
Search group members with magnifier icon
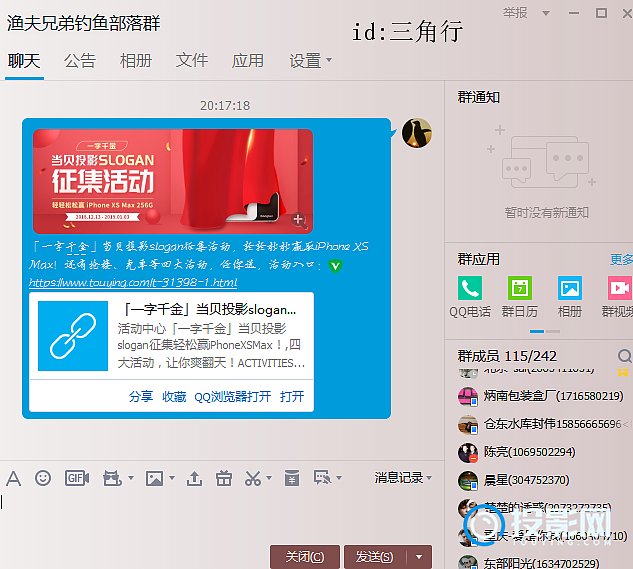(625, 356)
